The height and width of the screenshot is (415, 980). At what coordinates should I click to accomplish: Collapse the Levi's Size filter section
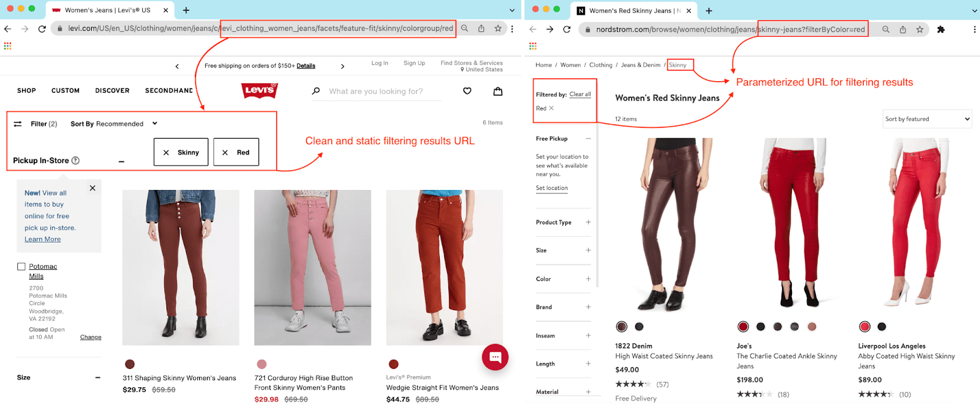click(97, 378)
